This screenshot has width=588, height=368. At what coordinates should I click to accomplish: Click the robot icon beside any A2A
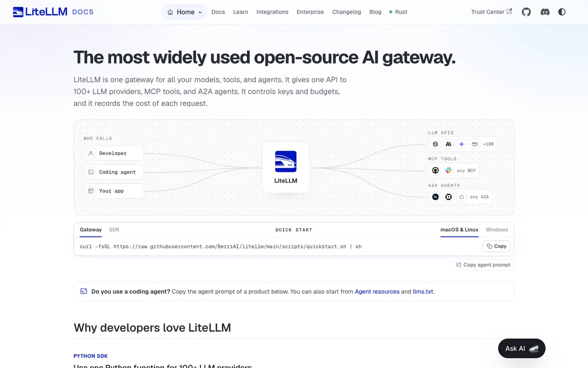click(462, 197)
